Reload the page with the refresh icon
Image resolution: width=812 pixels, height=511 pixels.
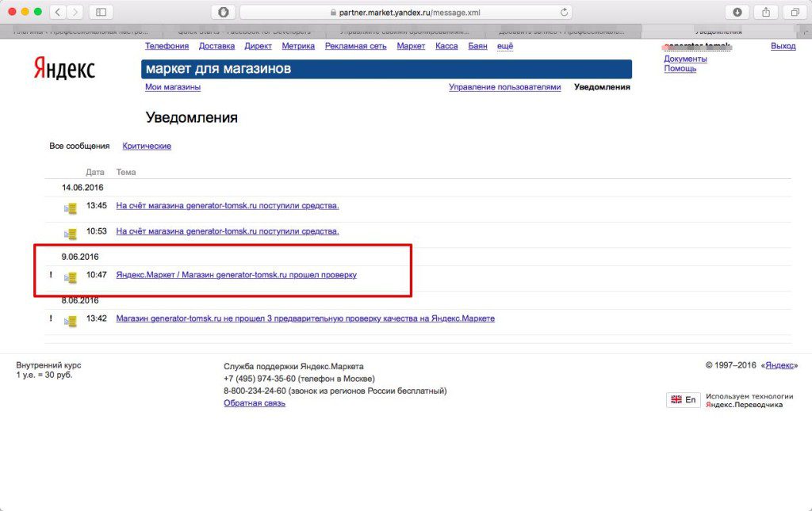coord(564,12)
